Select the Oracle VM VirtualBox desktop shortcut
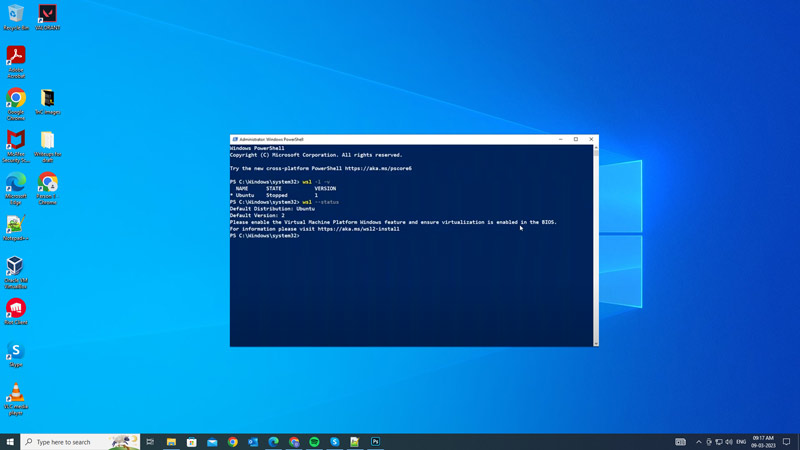This screenshot has width=800, height=450. [x=16, y=272]
